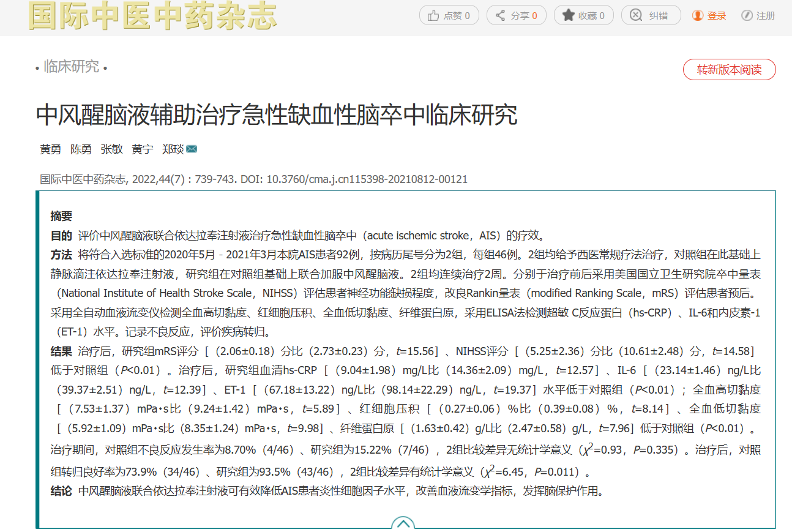
Task: Open the 分享 share button
Action: pos(516,15)
